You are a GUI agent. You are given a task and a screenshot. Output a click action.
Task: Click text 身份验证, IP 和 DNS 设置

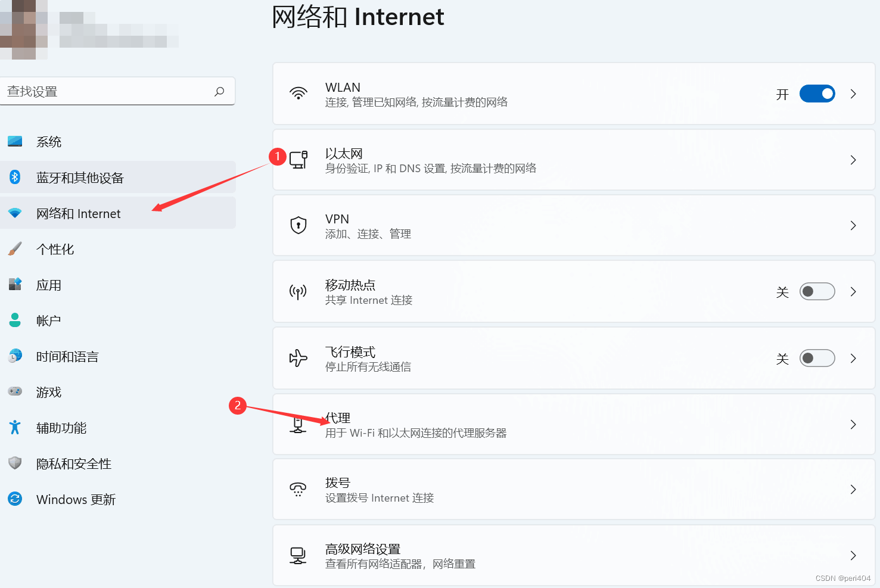[386, 169]
